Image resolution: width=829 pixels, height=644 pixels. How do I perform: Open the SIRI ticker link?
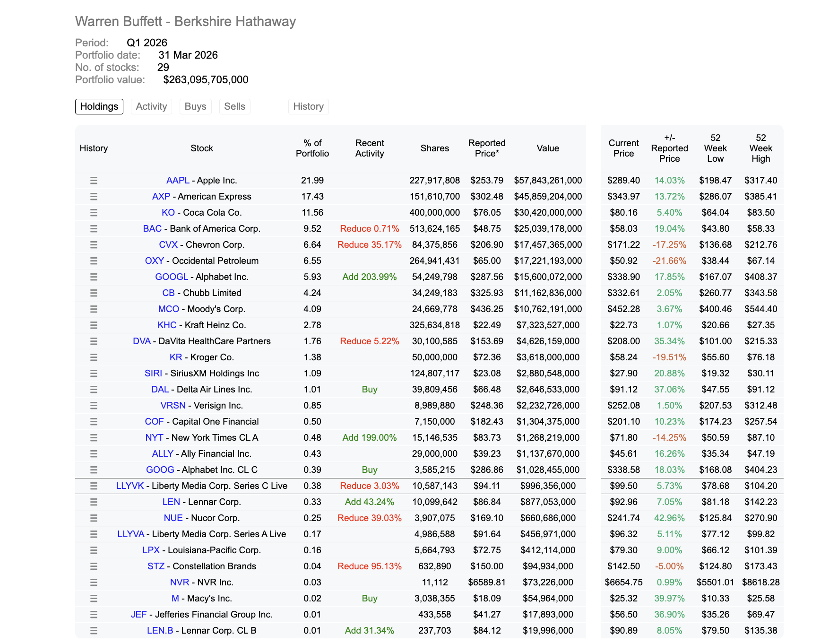[154, 373]
